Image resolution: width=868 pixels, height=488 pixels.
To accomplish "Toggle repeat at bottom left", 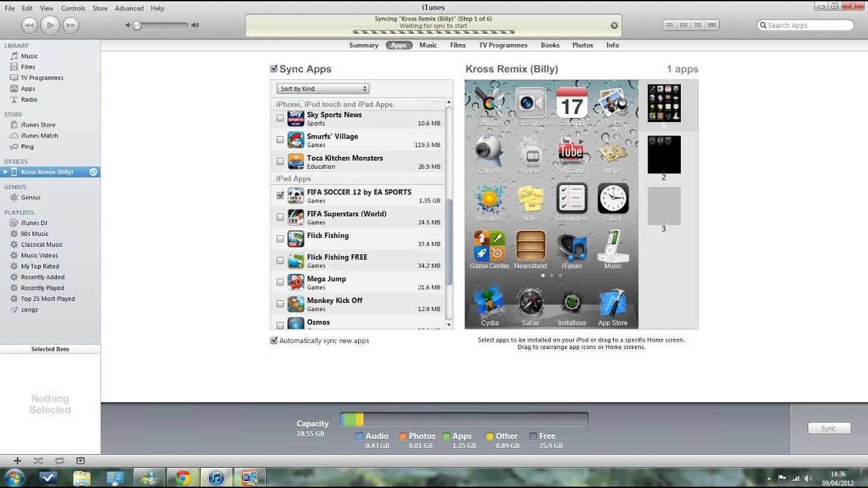I will 59,461.
